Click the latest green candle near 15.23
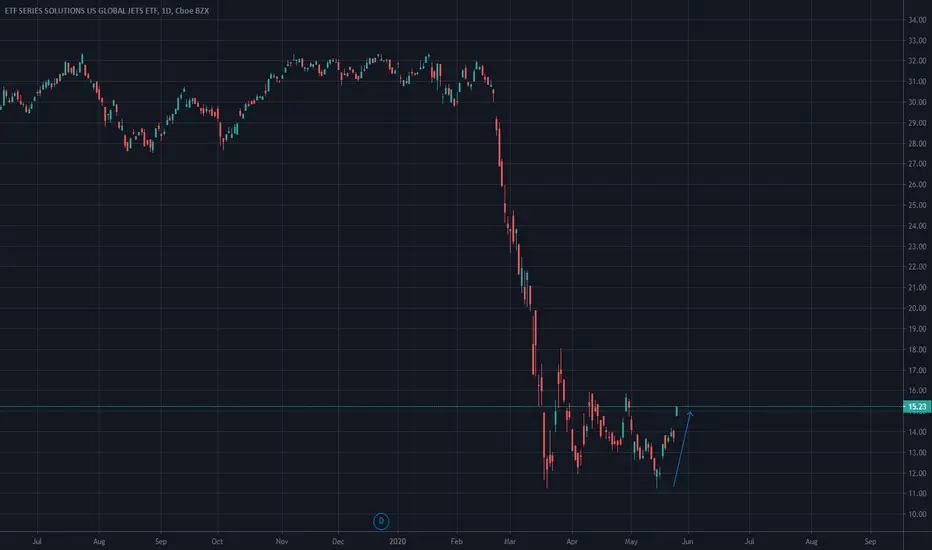 (676, 411)
